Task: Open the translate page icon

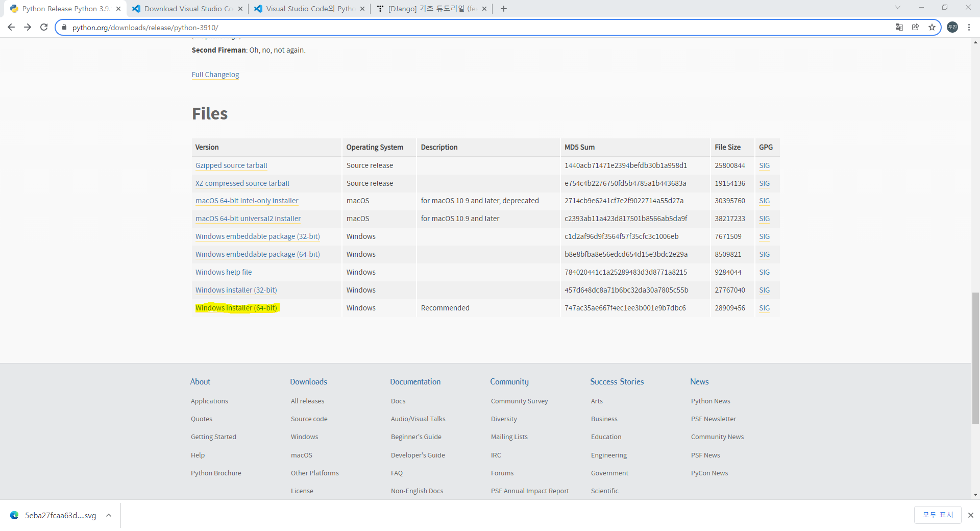Action: click(x=899, y=27)
